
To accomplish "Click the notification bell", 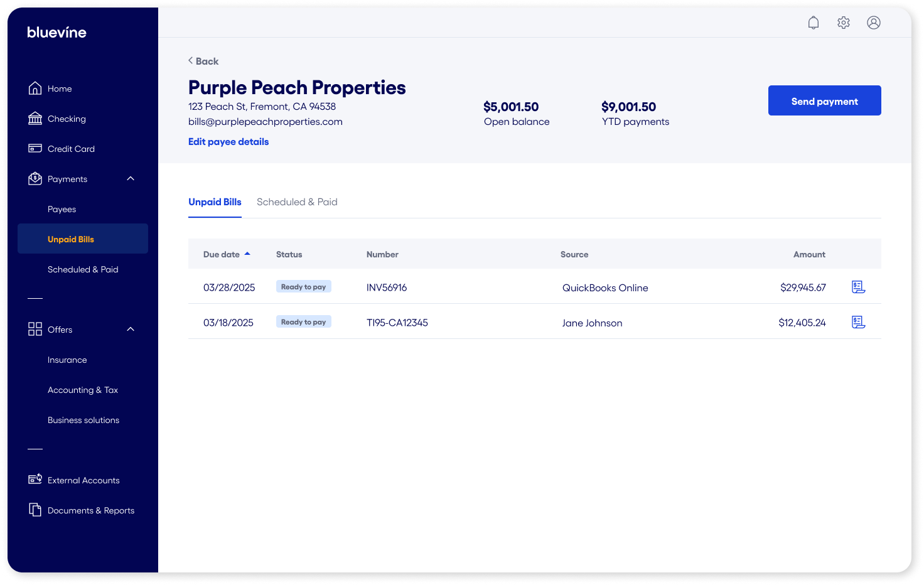I will 813,22.
